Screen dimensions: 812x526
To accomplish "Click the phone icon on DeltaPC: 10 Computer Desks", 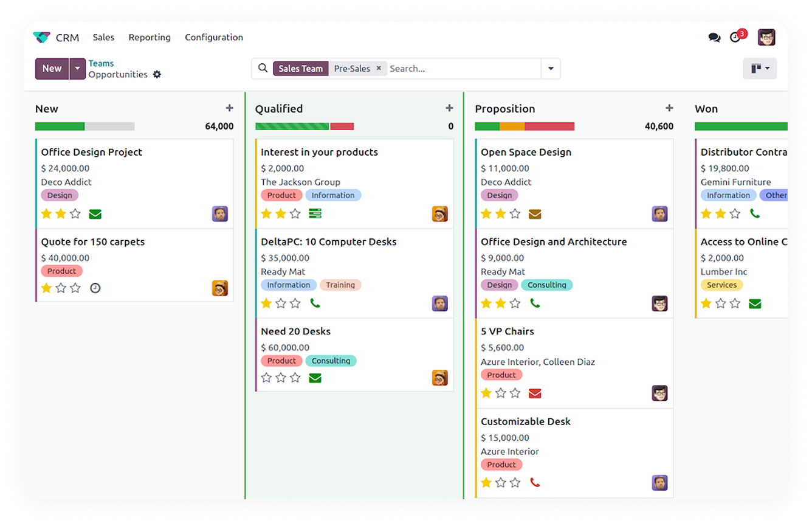I will [315, 303].
